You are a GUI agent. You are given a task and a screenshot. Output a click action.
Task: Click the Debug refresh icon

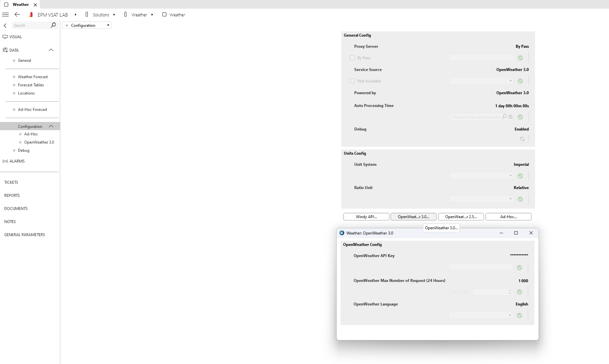pos(522,139)
